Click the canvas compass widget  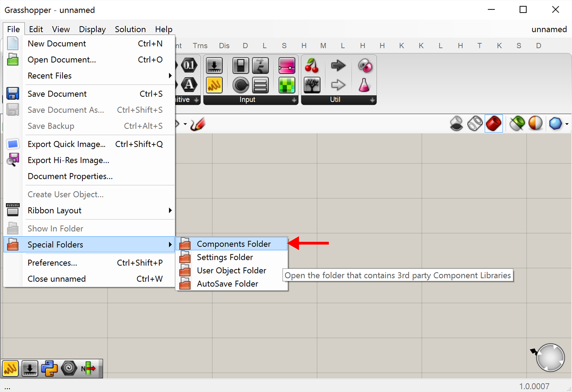(550, 357)
